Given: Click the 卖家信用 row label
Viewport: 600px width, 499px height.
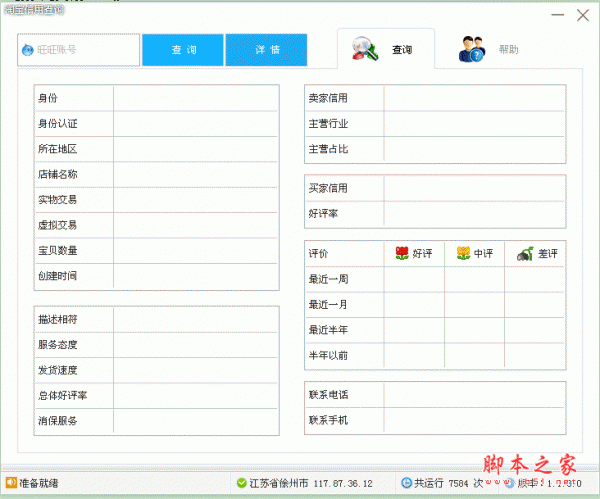Looking at the screenshot, I should pyautogui.click(x=328, y=98).
